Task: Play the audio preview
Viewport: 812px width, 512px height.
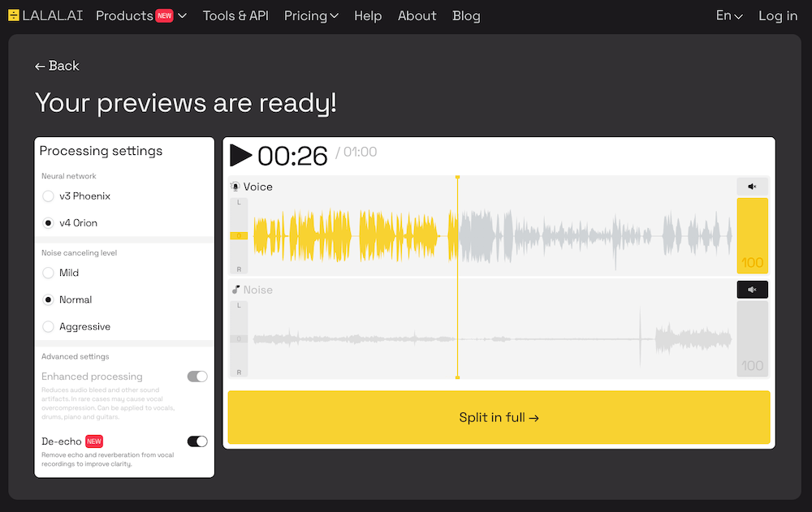Action: point(241,155)
